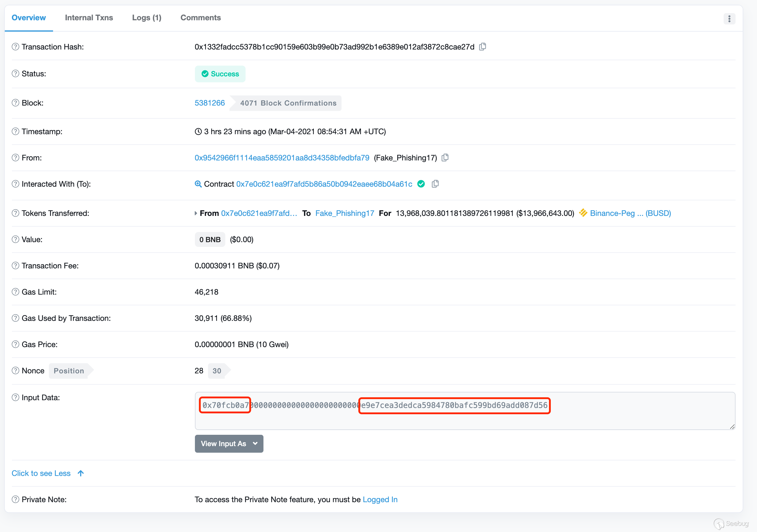This screenshot has width=757, height=532.
Task: Open block 5381266 link
Action: [x=209, y=103]
